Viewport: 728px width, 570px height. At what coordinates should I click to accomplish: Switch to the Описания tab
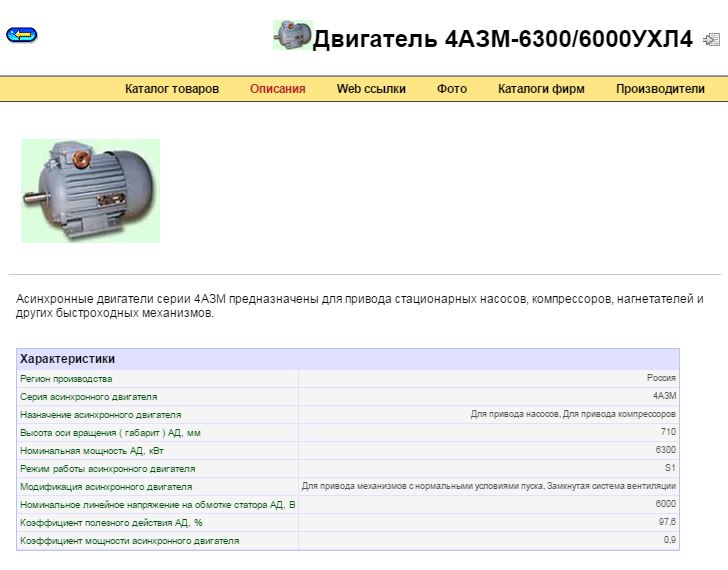[x=278, y=89]
